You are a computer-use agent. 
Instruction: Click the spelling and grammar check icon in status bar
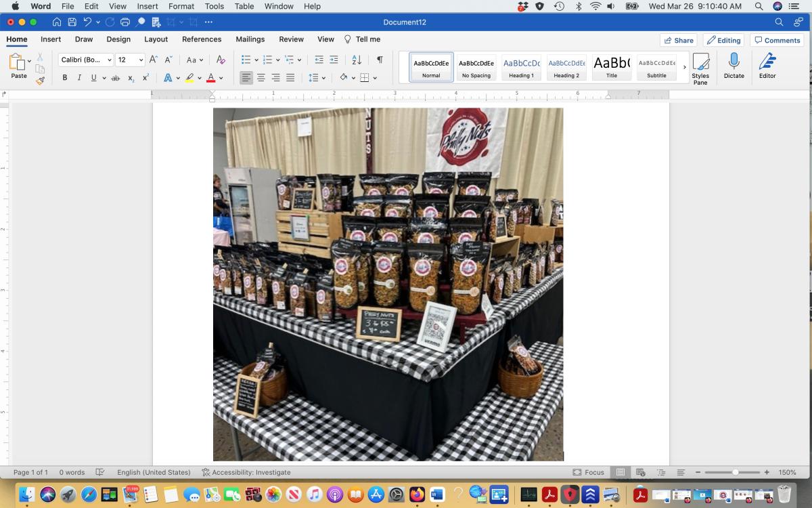100,472
